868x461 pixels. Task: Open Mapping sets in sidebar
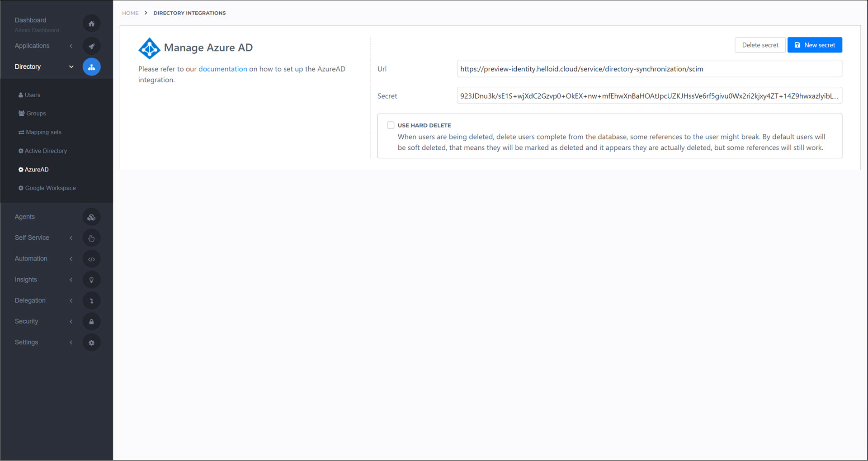click(40, 132)
